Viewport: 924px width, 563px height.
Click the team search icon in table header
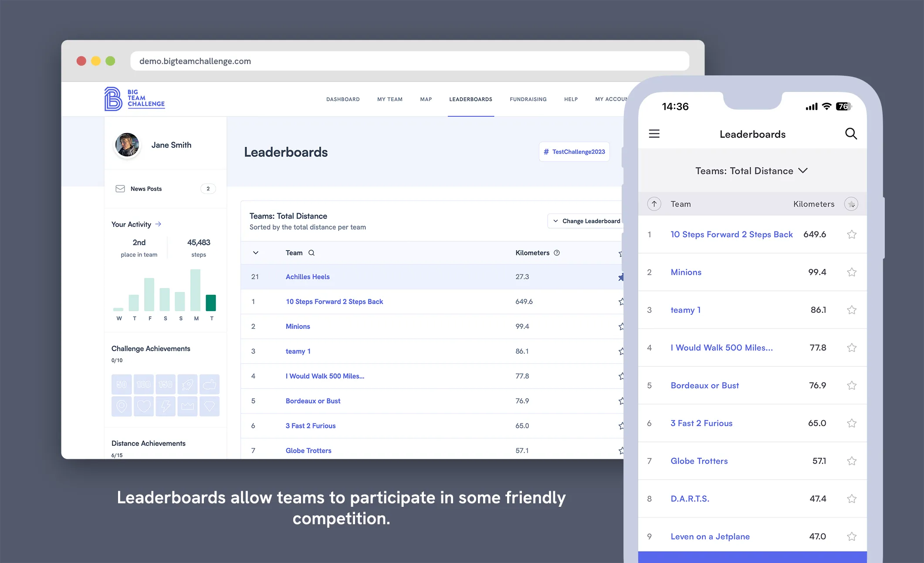pyautogui.click(x=311, y=253)
